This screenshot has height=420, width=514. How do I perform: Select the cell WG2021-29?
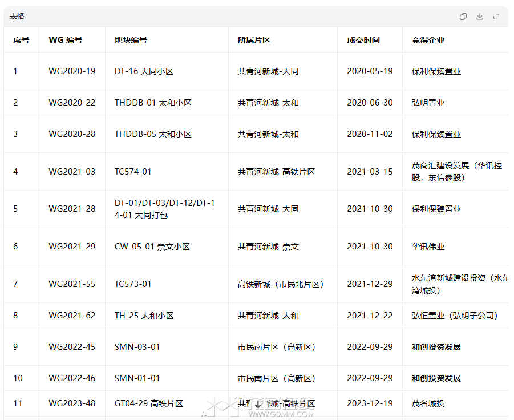[x=72, y=247]
